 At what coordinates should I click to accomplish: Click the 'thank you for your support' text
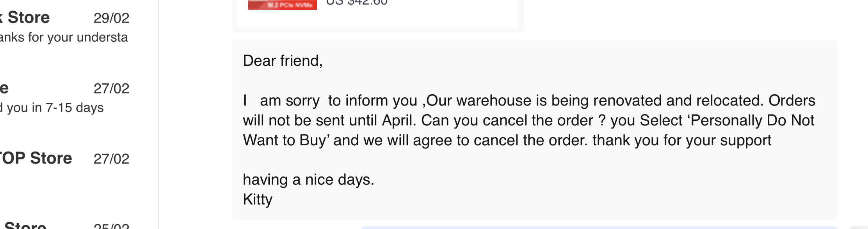[681, 140]
